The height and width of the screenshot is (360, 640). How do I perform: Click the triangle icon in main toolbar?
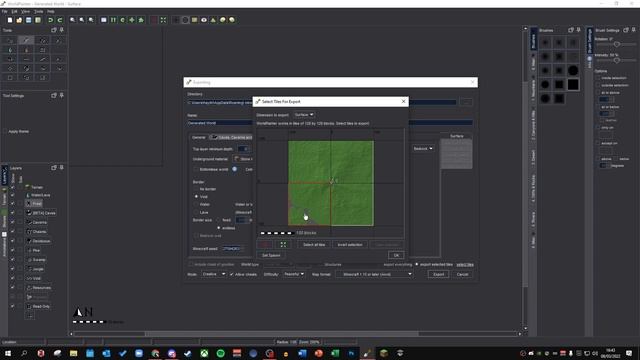[213, 20]
